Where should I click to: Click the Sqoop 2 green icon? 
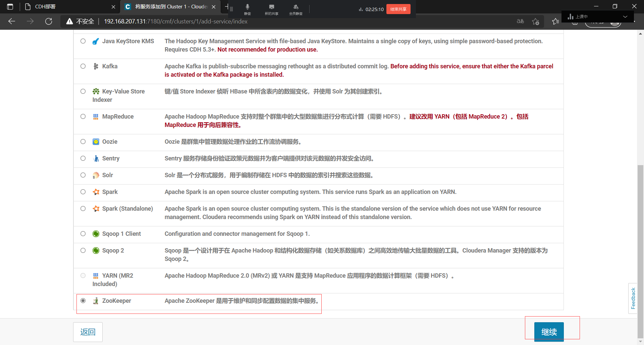(x=96, y=251)
